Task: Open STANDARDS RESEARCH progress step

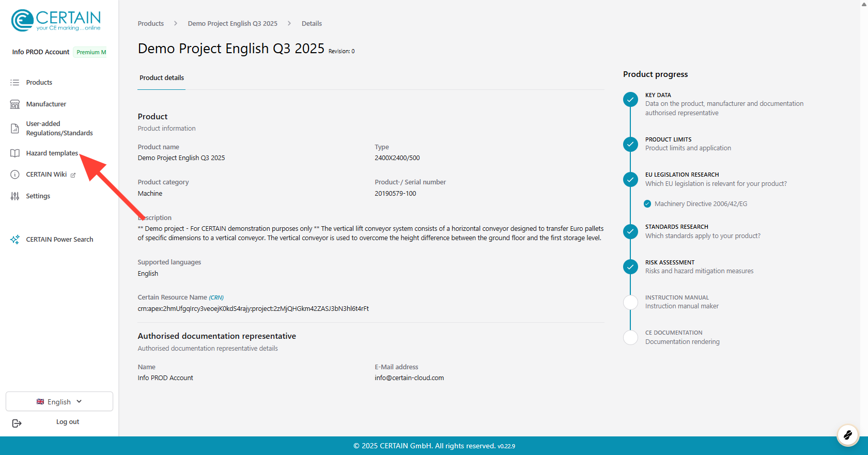Action: coord(703,231)
